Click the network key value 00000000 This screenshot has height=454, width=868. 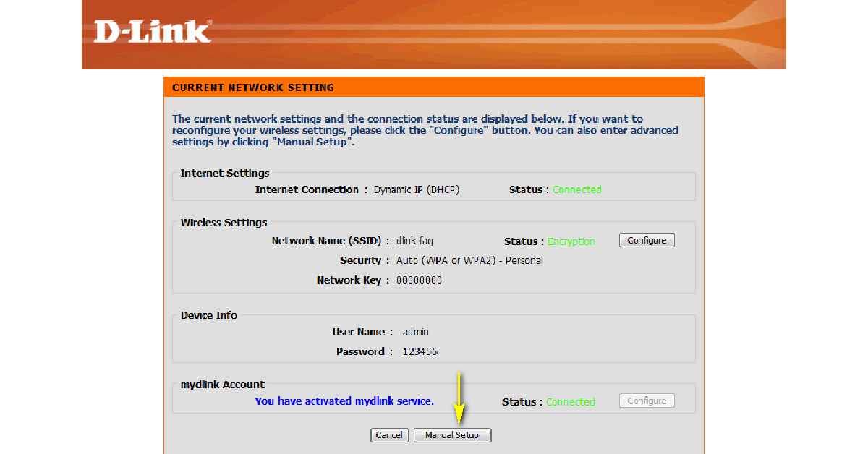(419, 280)
